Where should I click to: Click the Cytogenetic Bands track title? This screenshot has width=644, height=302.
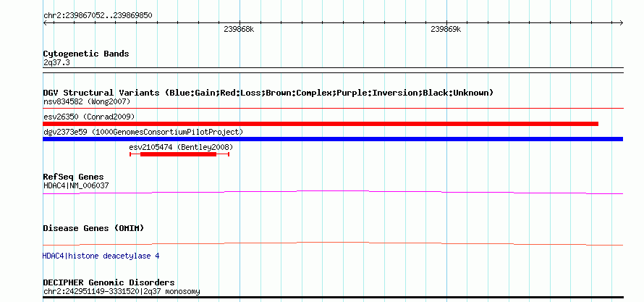click(86, 54)
